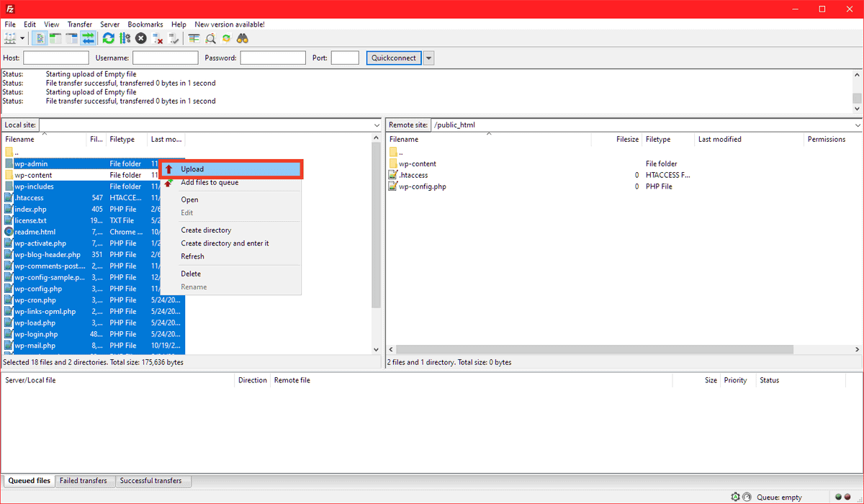Open directory listing filters dialog
Image resolution: width=864 pixels, height=504 pixels.
[x=194, y=38]
